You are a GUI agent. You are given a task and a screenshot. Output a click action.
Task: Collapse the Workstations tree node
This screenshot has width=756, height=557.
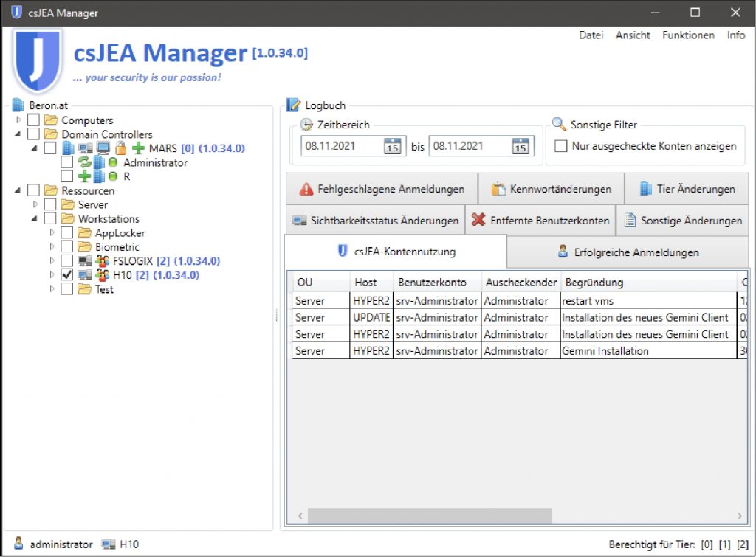tap(35, 219)
